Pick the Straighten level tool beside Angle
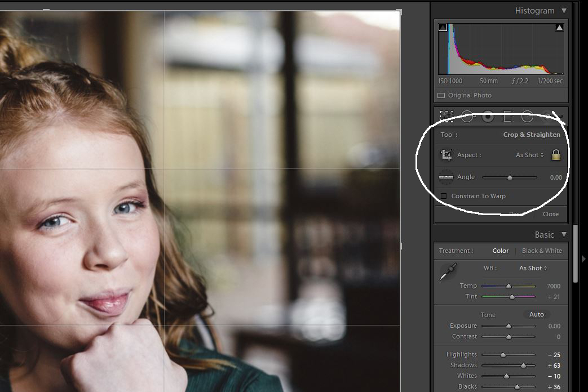The image size is (588, 392). coord(446,177)
